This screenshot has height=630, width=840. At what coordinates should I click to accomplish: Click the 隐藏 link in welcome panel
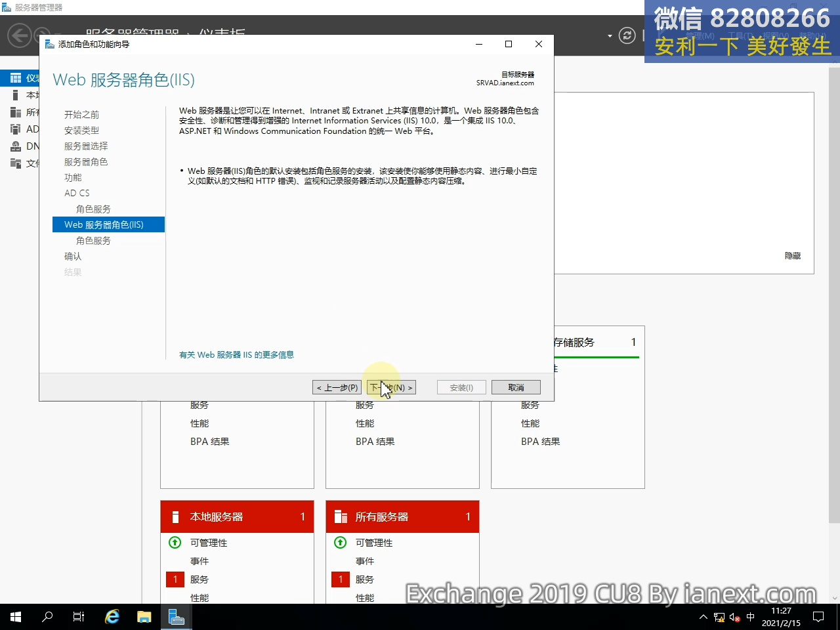click(793, 256)
